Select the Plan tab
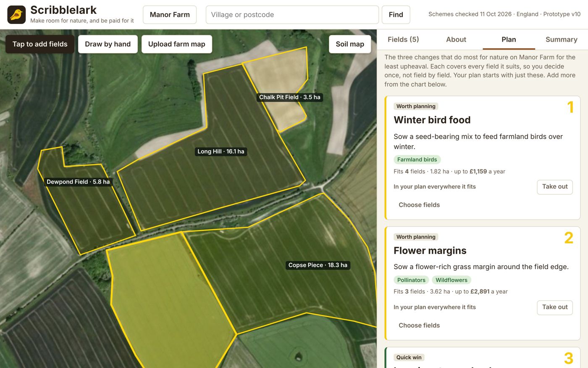 coord(509,40)
